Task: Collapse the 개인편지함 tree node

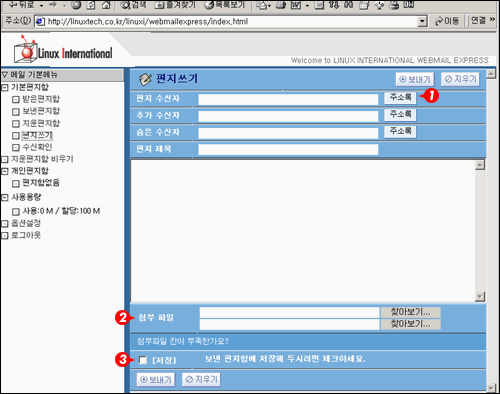Action: (5, 171)
